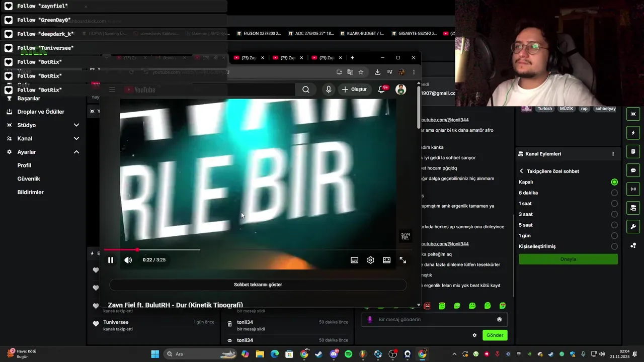Open Bildirimler settings page
The height and width of the screenshot is (362, 644).
[31, 192]
